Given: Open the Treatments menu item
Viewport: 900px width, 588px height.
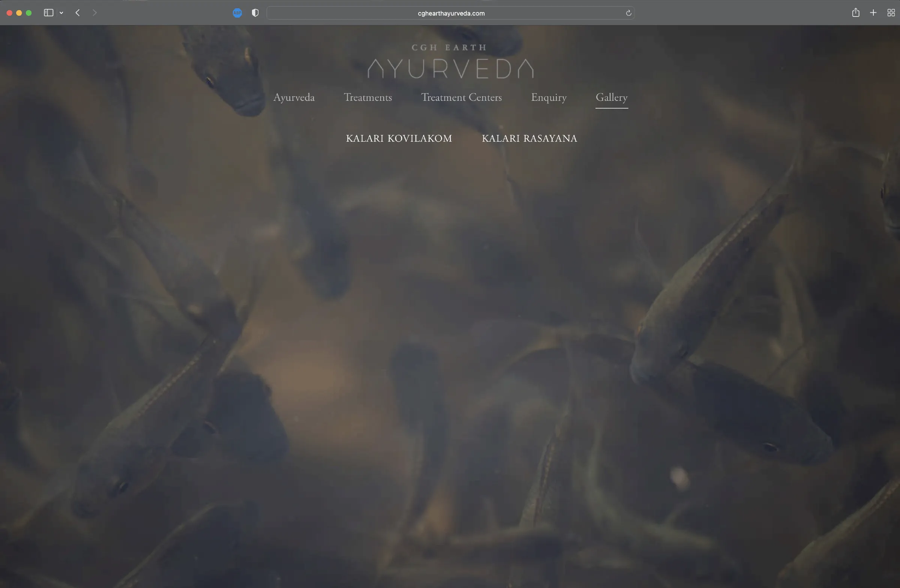Looking at the screenshot, I should tap(367, 97).
